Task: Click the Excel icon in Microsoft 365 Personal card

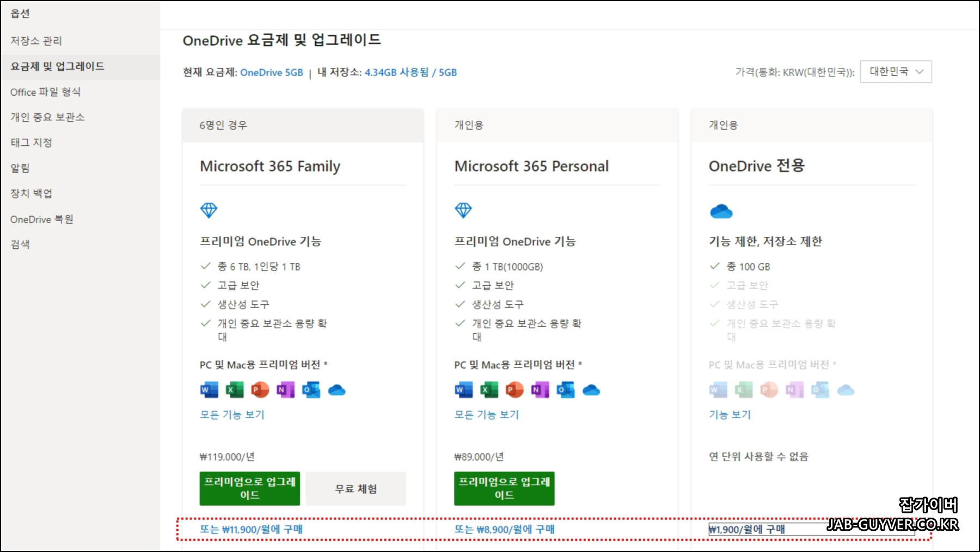Action: 489,390
